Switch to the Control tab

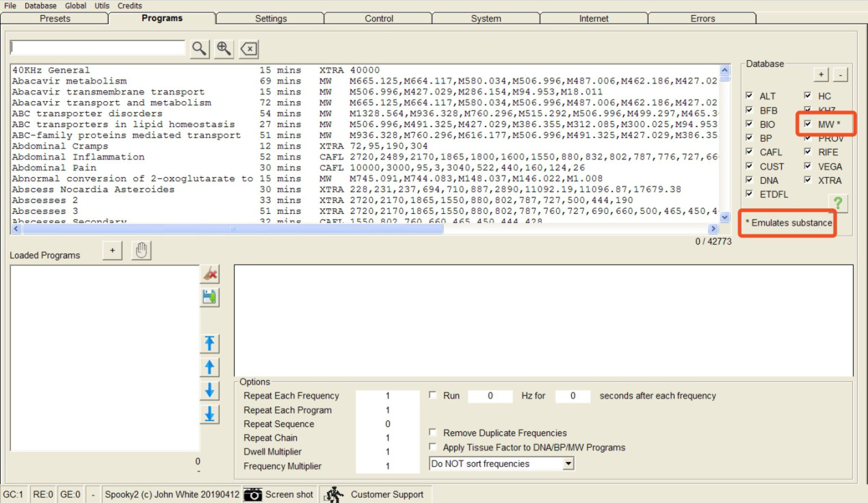(379, 18)
